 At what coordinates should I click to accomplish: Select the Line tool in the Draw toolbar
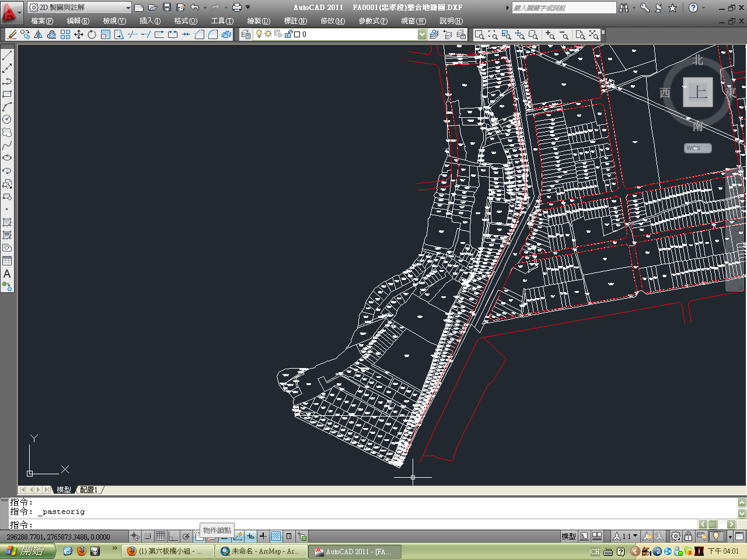7,55
